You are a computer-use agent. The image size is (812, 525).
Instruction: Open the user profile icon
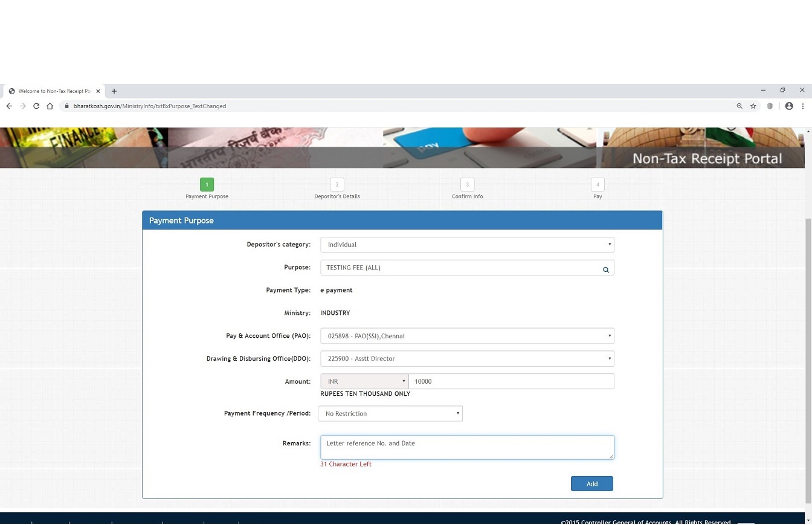(789, 106)
